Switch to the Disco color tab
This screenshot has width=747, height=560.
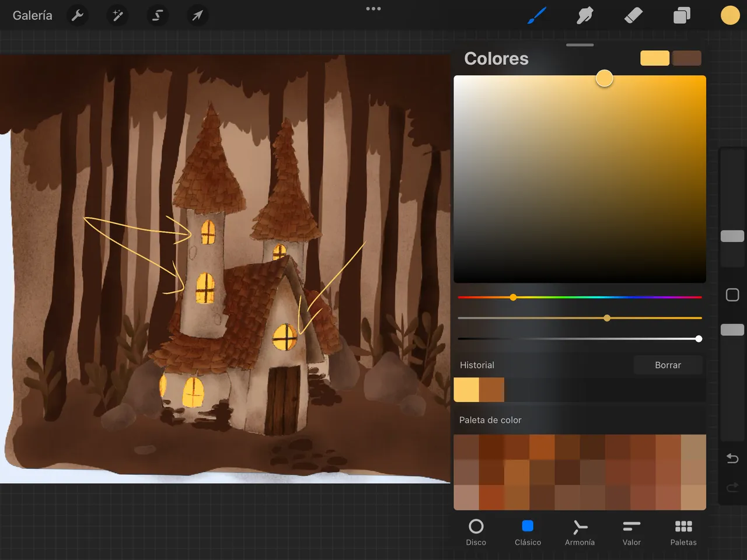coord(476,533)
